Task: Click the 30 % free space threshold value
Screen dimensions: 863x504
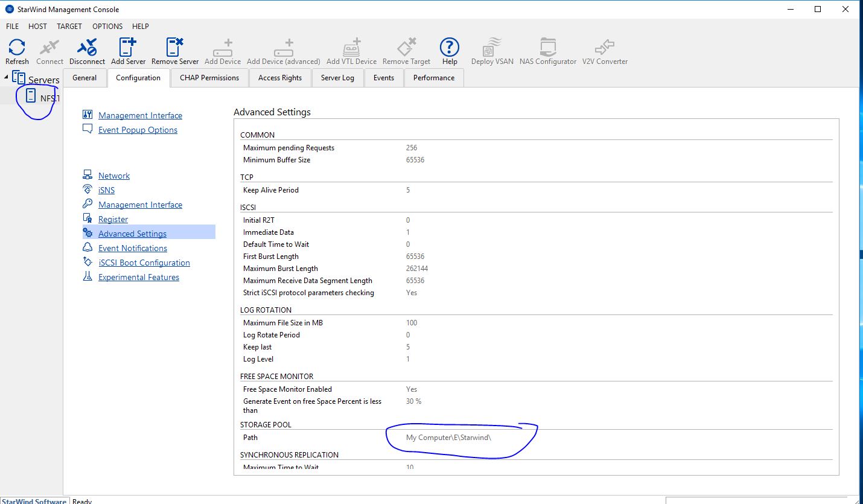Action: (413, 401)
